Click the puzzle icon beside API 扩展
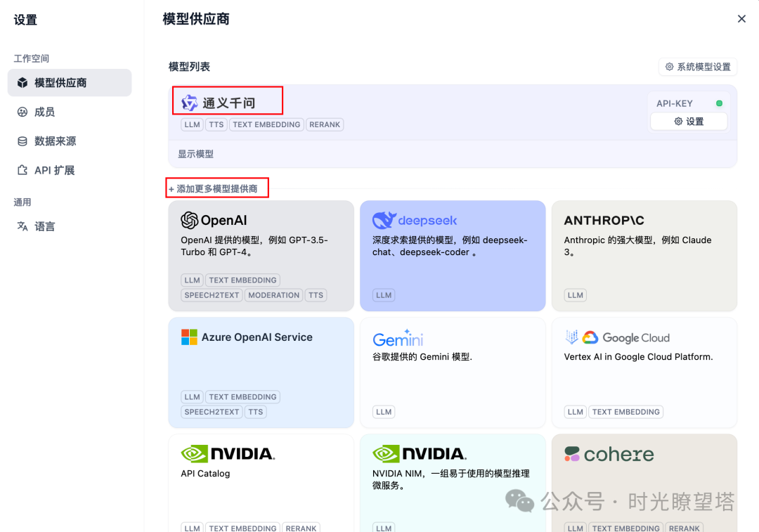The image size is (759, 532). coord(22,170)
